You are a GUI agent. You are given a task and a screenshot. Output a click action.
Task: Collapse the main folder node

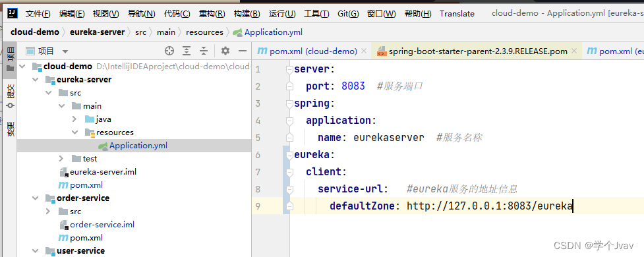pyautogui.click(x=61, y=106)
